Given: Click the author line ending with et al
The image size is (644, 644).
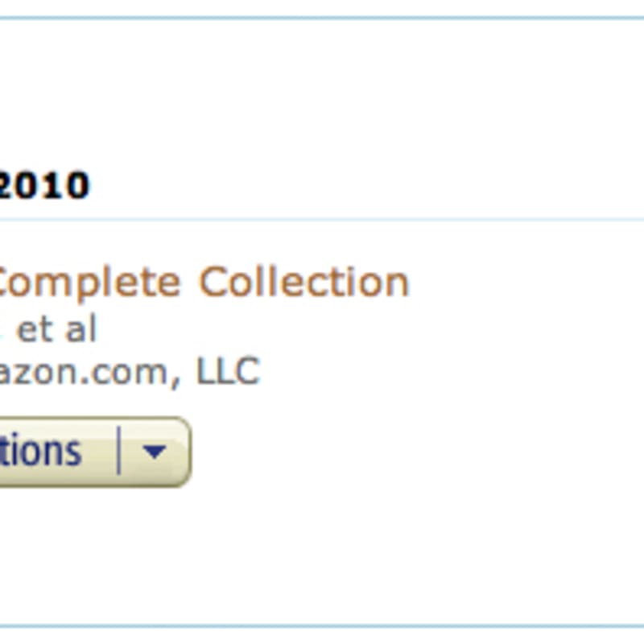Looking at the screenshot, I should tap(48, 328).
